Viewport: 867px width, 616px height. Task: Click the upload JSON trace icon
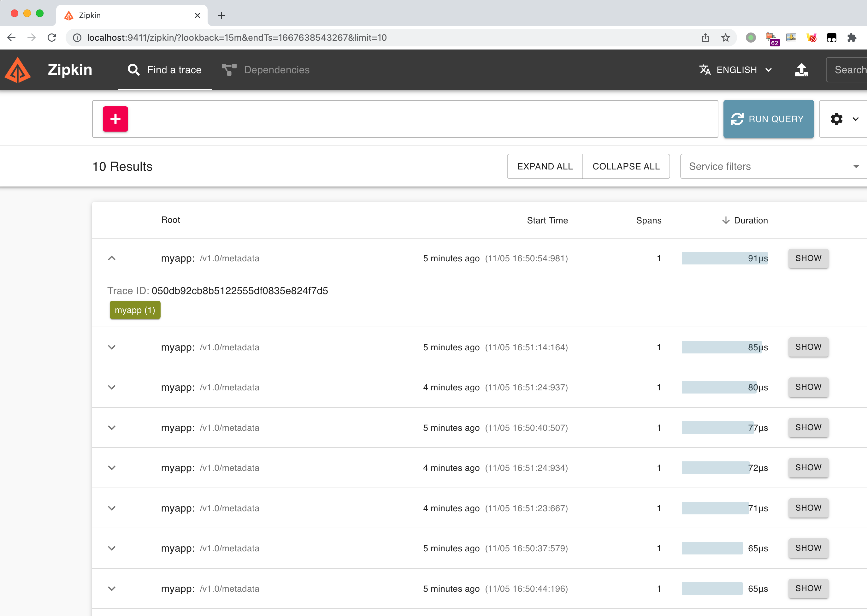[801, 70]
